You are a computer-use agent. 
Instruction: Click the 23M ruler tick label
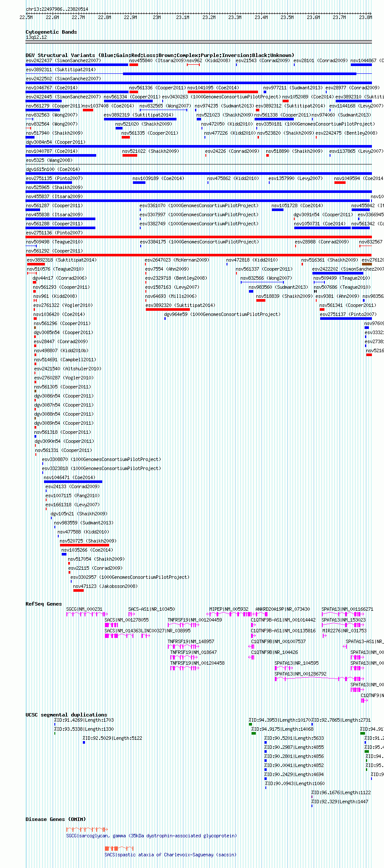click(157, 17)
